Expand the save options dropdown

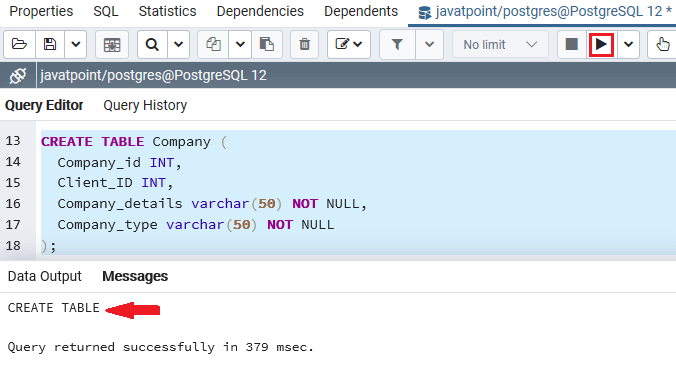76,44
